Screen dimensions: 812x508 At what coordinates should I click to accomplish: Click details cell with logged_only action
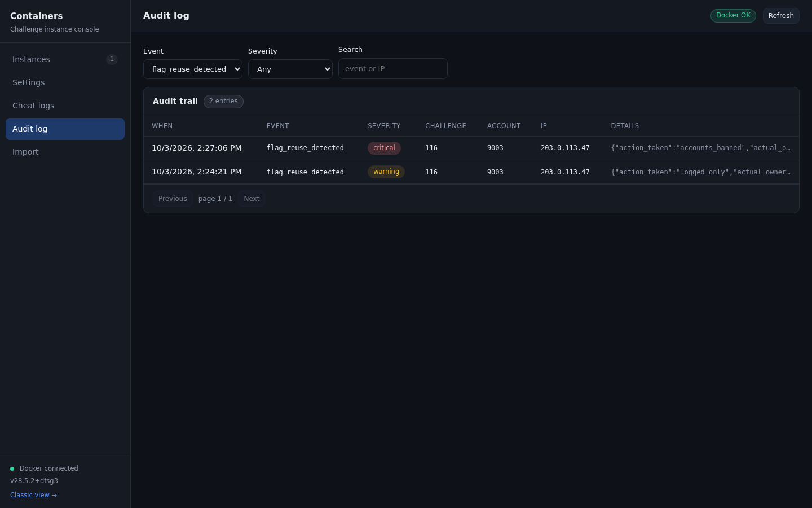pyautogui.click(x=701, y=172)
